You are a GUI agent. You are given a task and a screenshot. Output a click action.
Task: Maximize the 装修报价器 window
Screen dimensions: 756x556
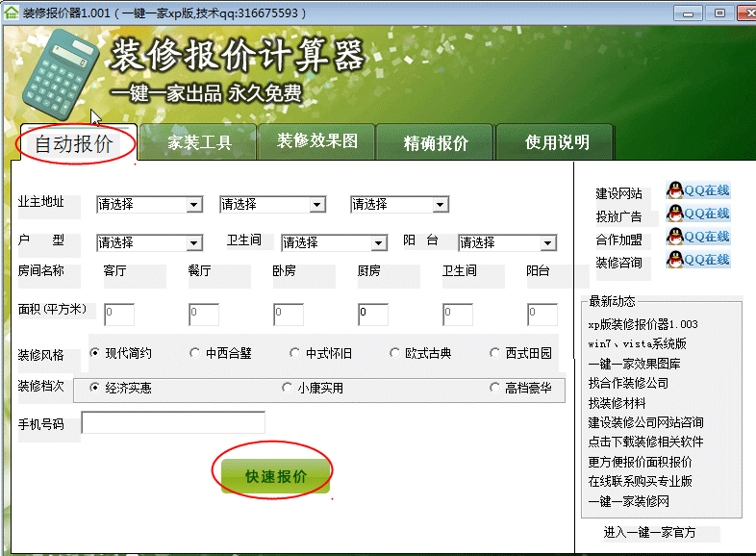pos(719,13)
